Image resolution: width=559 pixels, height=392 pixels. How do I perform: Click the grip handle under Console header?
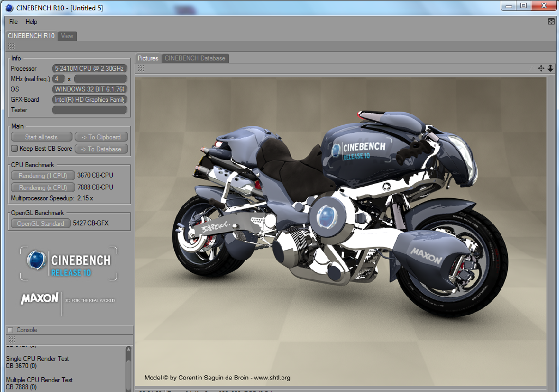coord(11,339)
